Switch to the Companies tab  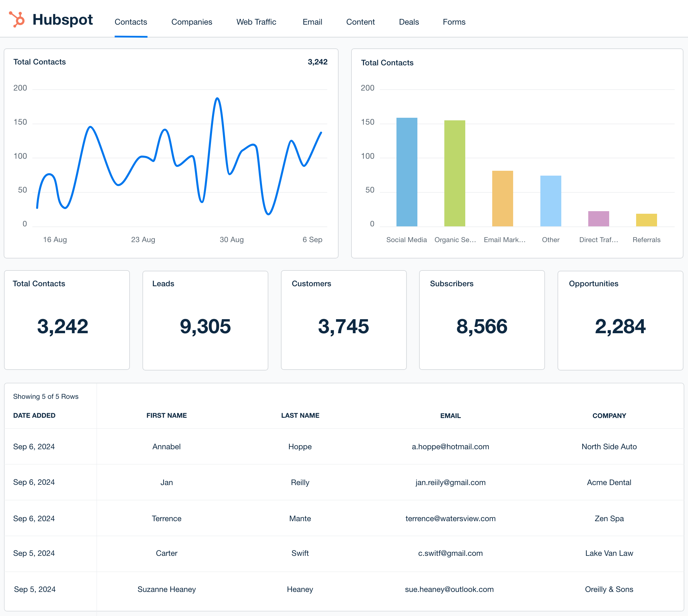192,22
